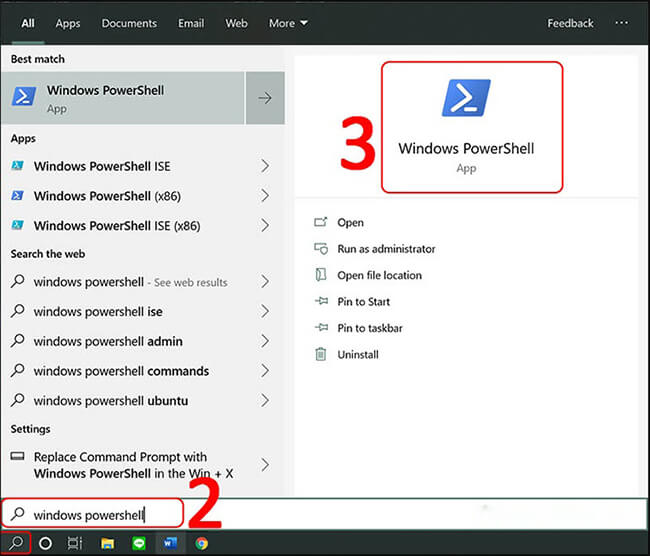Expand Windows PowerShell ISE (x86) chevron
Image resolution: width=650 pixels, height=556 pixels.
coord(265,226)
